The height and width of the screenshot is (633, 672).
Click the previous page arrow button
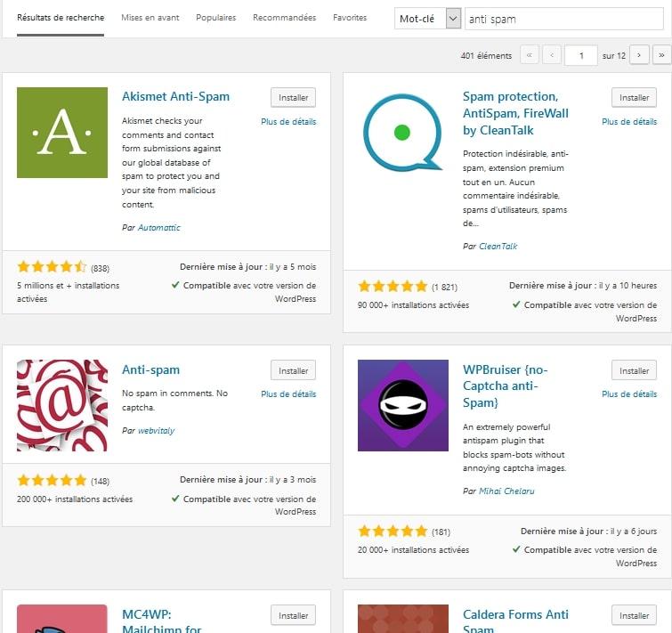click(552, 55)
